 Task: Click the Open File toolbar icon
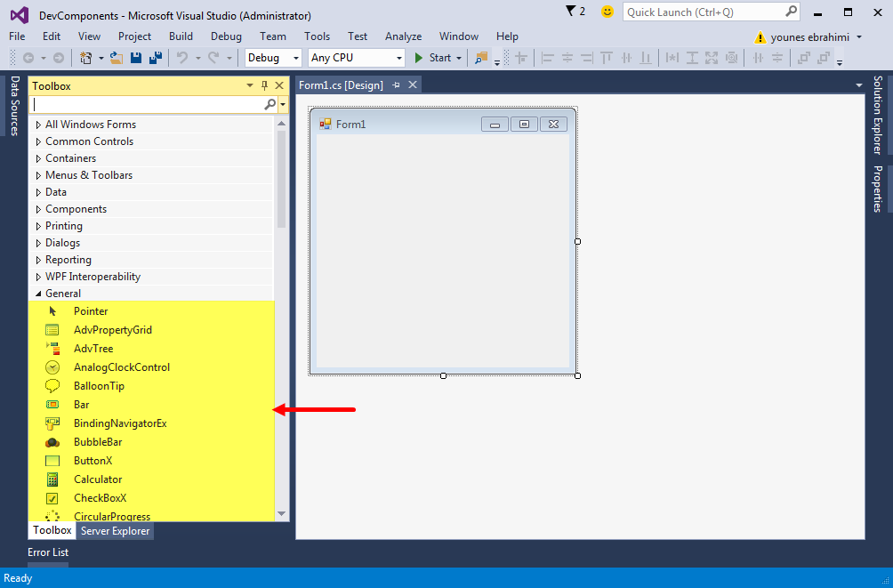pos(117,58)
